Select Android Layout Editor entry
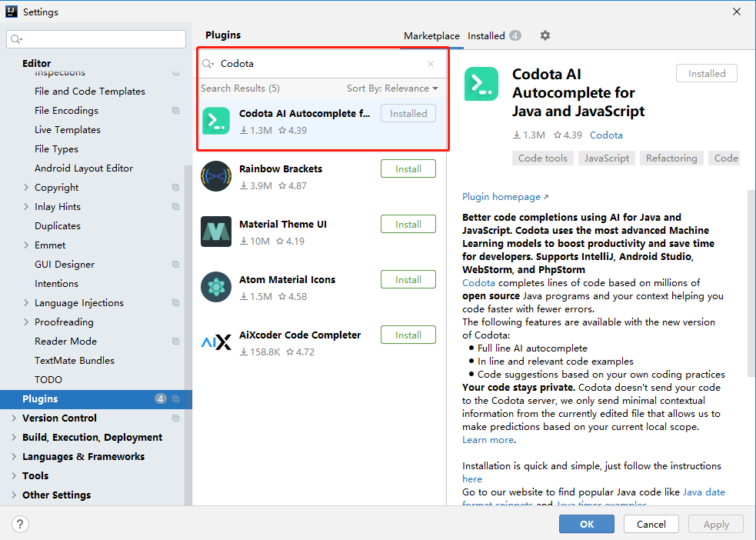 (83, 168)
